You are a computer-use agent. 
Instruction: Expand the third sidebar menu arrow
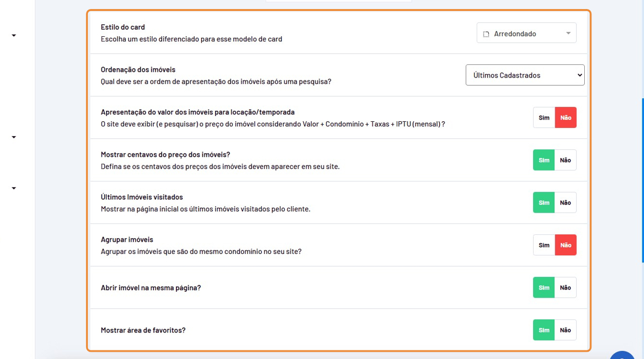(14, 188)
